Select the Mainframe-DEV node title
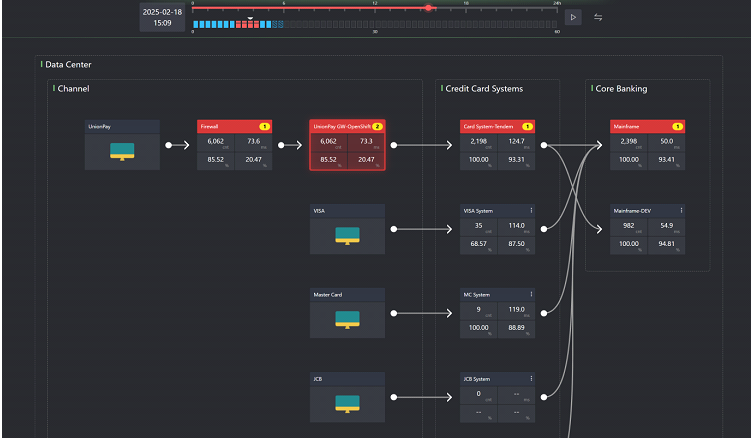 635,211
